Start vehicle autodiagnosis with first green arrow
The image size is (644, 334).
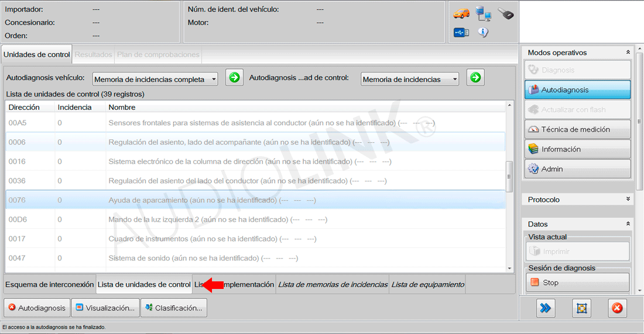[235, 78]
